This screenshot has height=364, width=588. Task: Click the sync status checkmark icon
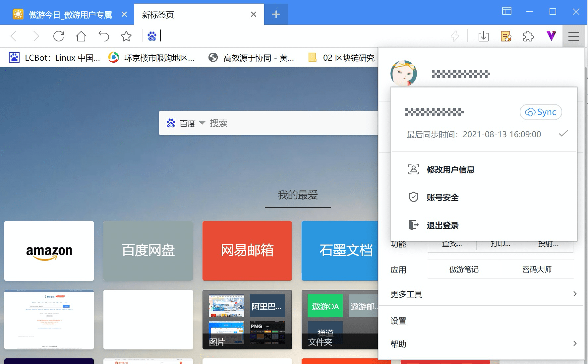pyautogui.click(x=563, y=134)
